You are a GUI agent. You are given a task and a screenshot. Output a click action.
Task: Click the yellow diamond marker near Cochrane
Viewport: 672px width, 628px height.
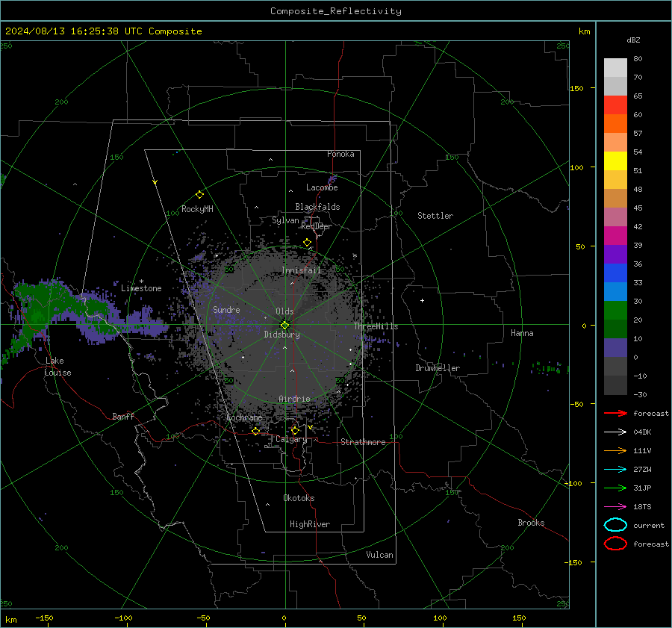pyautogui.click(x=256, y=431)
